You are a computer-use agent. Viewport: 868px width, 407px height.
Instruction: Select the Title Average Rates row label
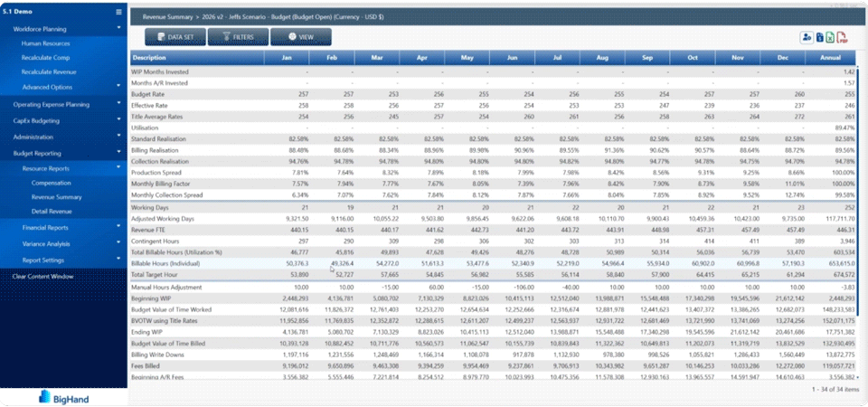pyautogui.click(x=156, y=117)
